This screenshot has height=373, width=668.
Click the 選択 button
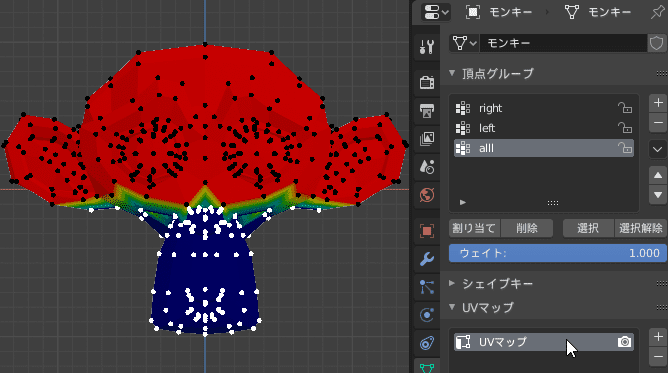tap(588, 228)
